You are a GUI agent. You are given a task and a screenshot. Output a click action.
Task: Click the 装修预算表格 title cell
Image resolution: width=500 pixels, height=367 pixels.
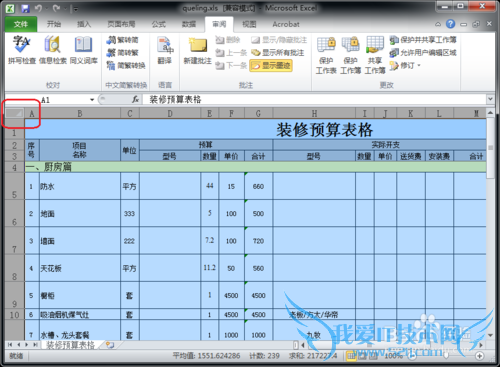[x=255, y=129]
